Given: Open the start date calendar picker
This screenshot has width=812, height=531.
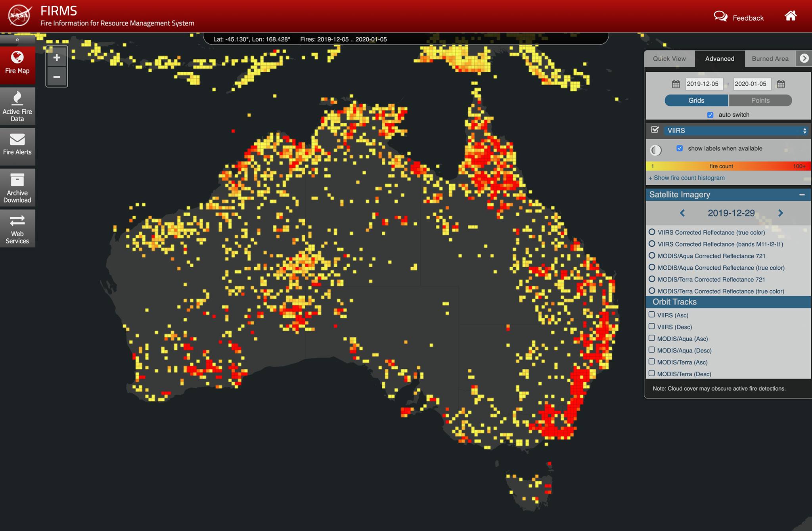Looking at the screenshot, I should tap(676, 84).
